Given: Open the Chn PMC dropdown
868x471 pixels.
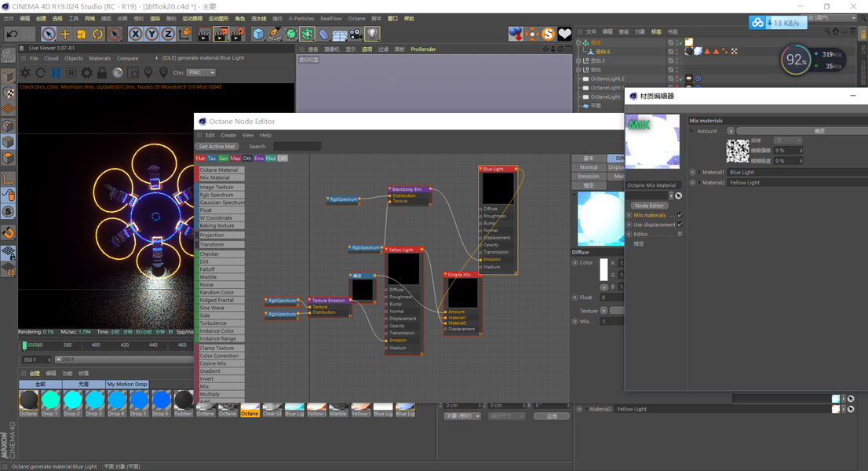Looking at the screenshot, I should (201, 72).
